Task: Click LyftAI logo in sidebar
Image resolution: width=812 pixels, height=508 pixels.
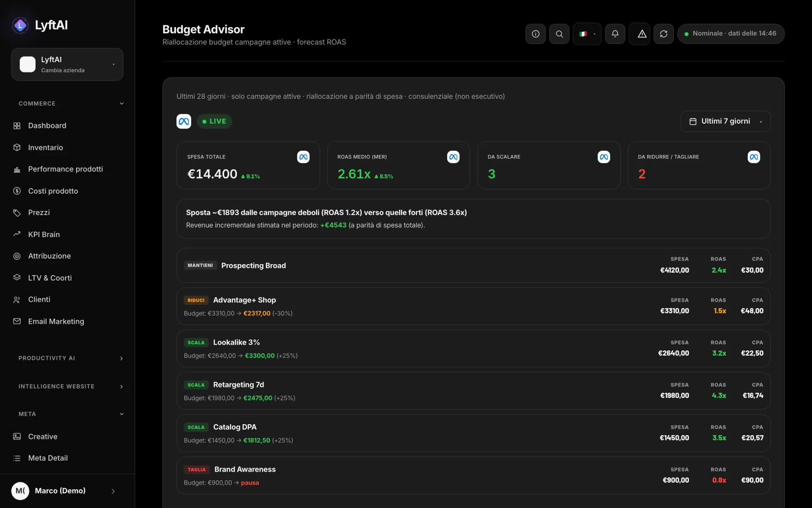Action: (40, 25)
